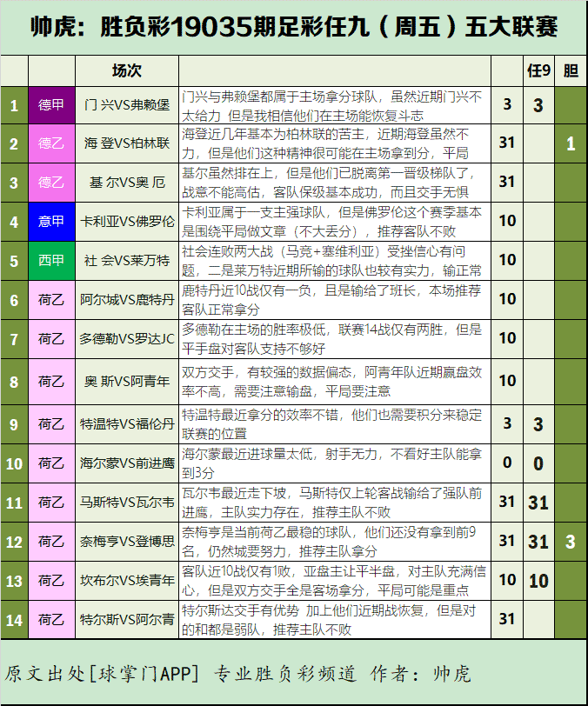Viewport: 588px width, 706px height.
Task: Click the 胆 value 3 for 奈梅亨VS登博思
Action: (571, 542)
